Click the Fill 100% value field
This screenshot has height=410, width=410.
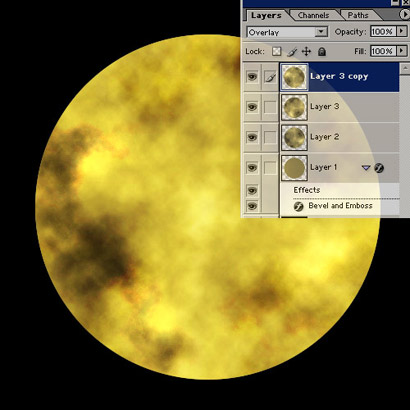[382, 51]
